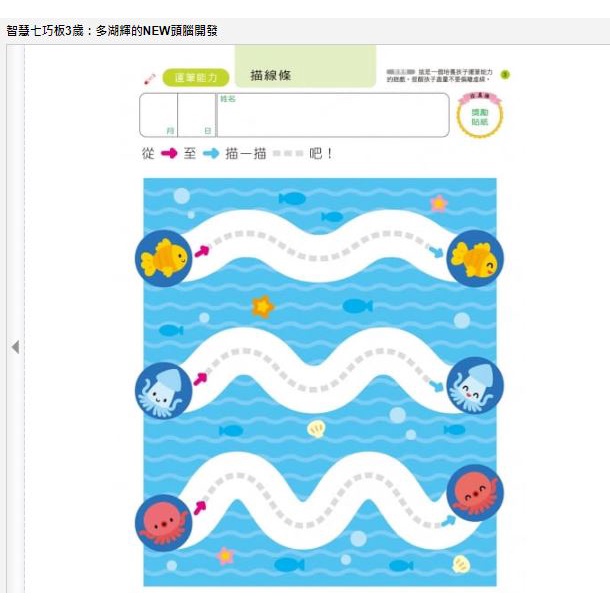Image resolution: width=610 pixels, height=610 pixels.
Task: Click the red octopus icon at bottom right
Action: pyautogui.click(x=475, y=493)
